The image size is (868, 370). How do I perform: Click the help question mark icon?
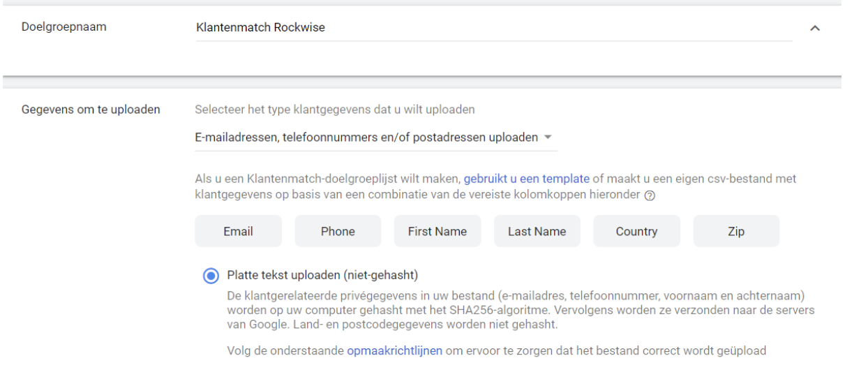650,195
